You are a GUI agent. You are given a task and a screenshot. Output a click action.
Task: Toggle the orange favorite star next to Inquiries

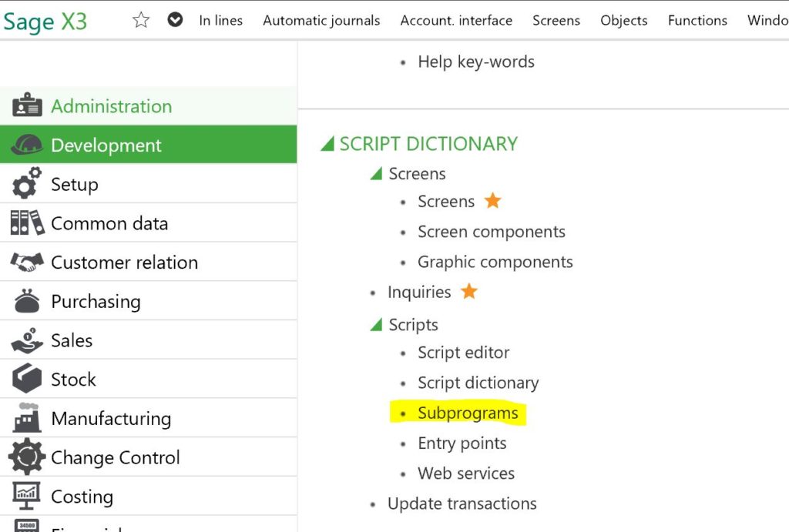[x=469, y=292]
